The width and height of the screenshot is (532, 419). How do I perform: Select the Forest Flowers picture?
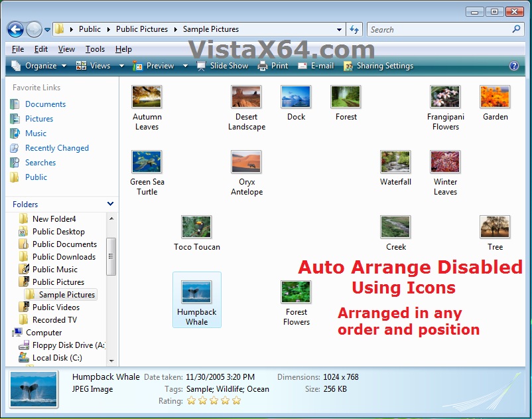(x=297, y=303)
